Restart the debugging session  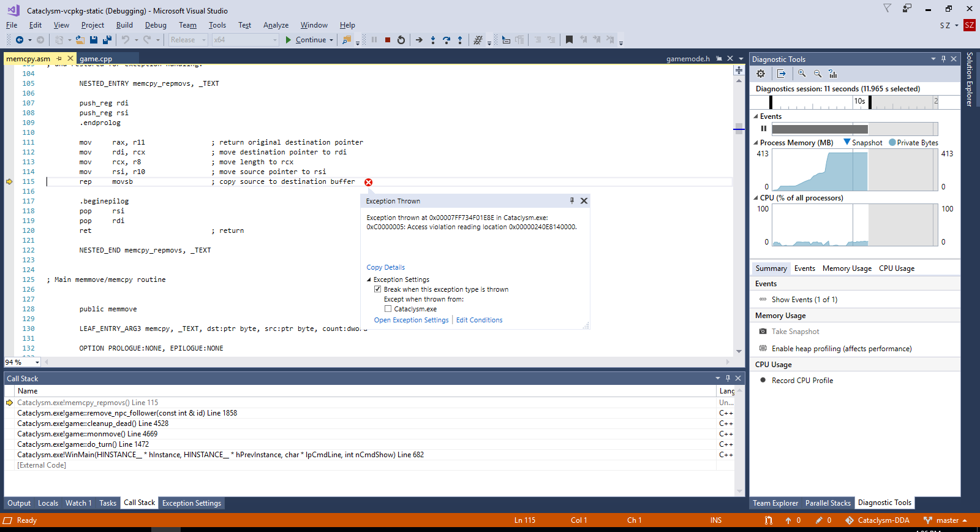click(401, 40)
